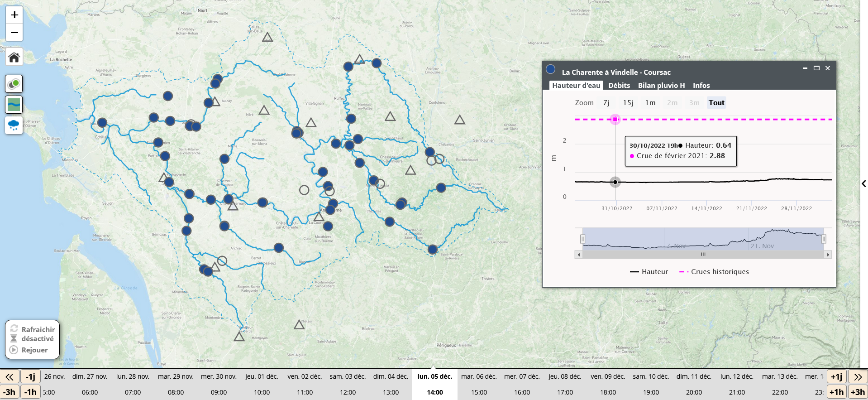868x400 pixels.
Task: Toggle the Hauteur series in legend
Action: [649, 272]
